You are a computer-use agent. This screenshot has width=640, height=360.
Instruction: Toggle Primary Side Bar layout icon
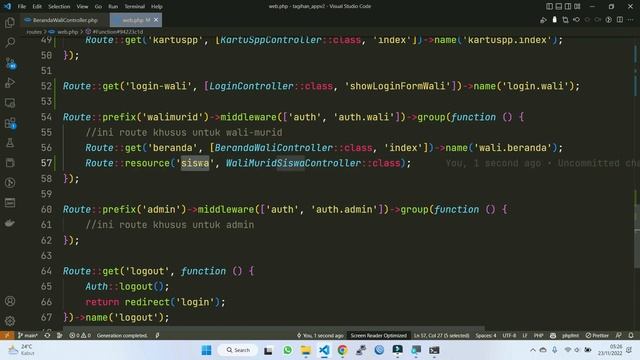click(549, 7)
